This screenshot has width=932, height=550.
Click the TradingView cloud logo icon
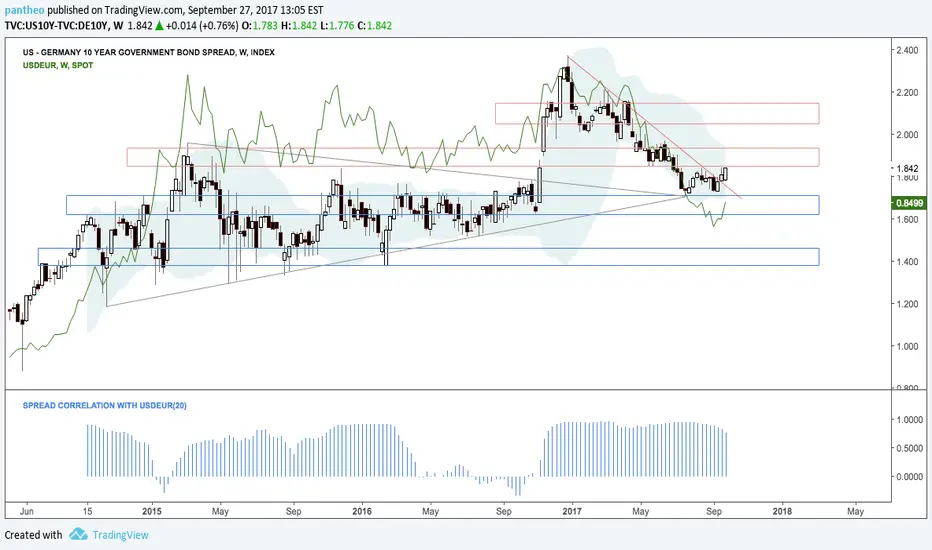78,534
